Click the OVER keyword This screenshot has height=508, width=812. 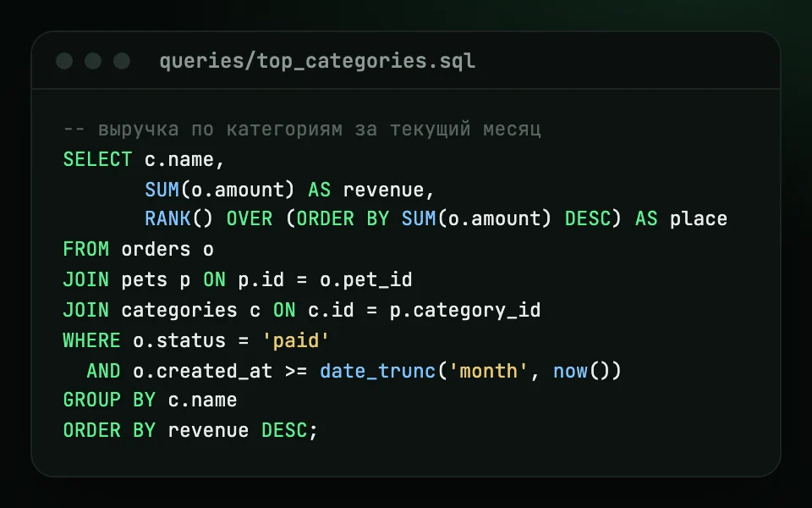(250, 218)
